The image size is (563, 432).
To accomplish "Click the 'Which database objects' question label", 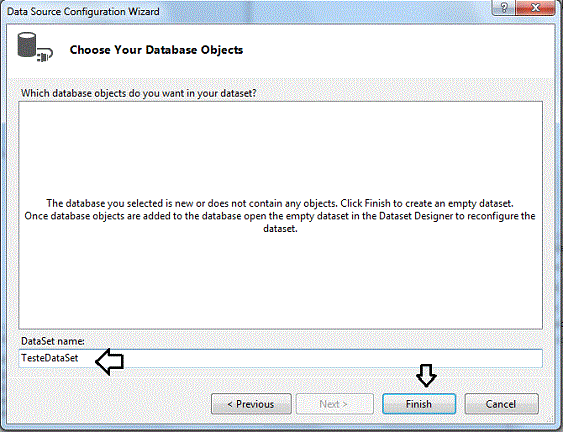I will (139, 93).
